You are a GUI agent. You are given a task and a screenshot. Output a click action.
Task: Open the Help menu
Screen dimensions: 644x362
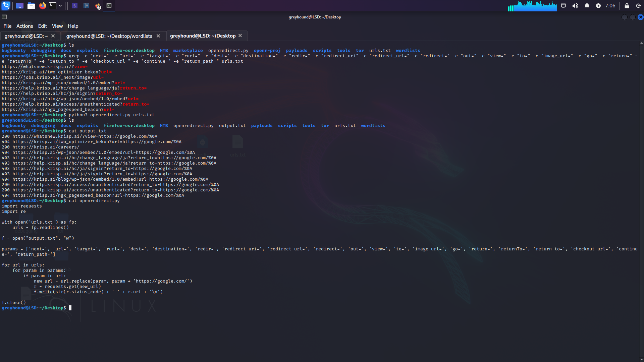click(x=73, y=26)
